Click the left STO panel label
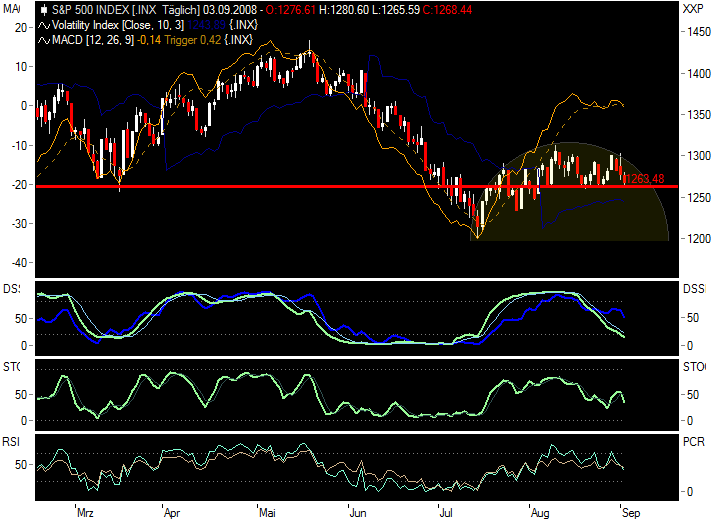Image resolution: width=720 pixels, height=520 pixels. point(11,367)
